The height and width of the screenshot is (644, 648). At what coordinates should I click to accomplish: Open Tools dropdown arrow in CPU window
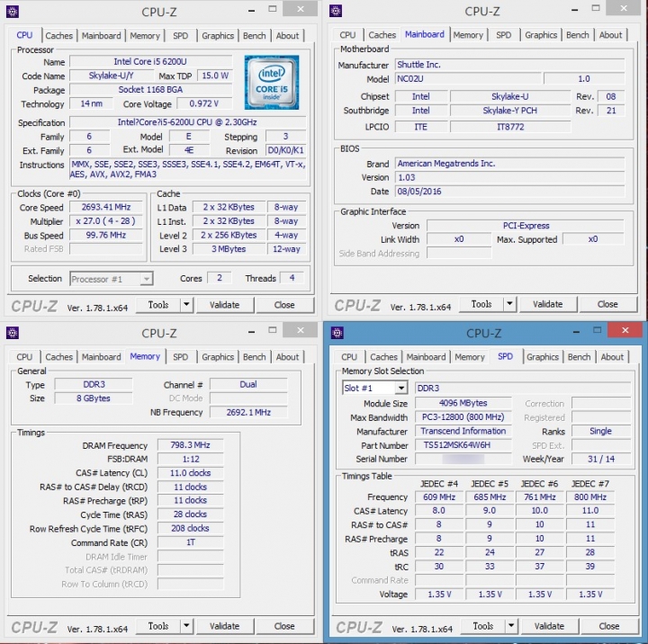187,305
